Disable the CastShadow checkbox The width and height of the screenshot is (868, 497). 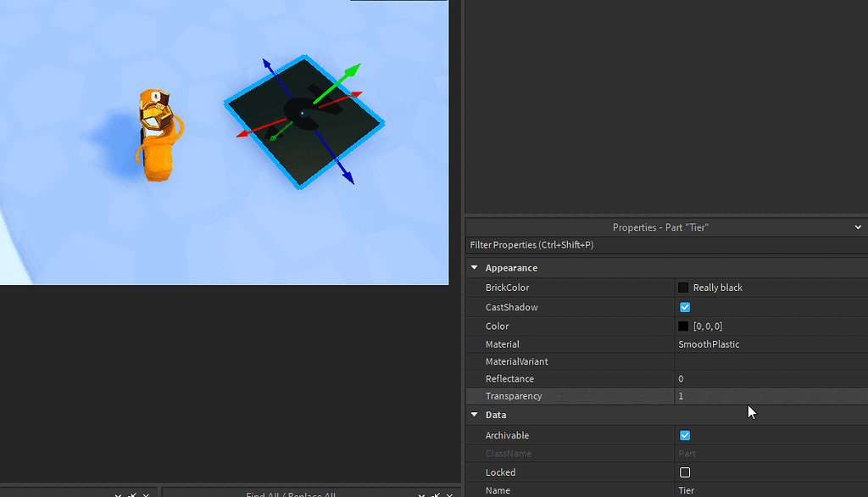coord(684,307)
